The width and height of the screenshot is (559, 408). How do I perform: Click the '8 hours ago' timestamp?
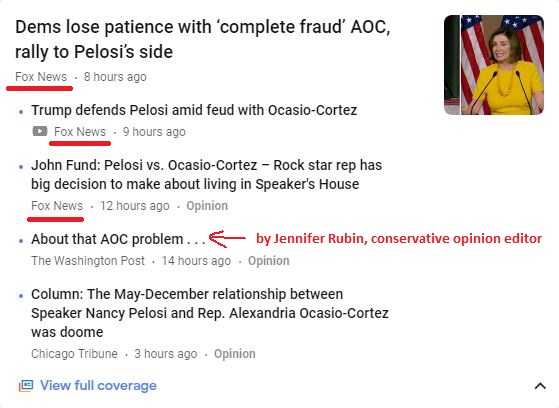tap(115, 77)
